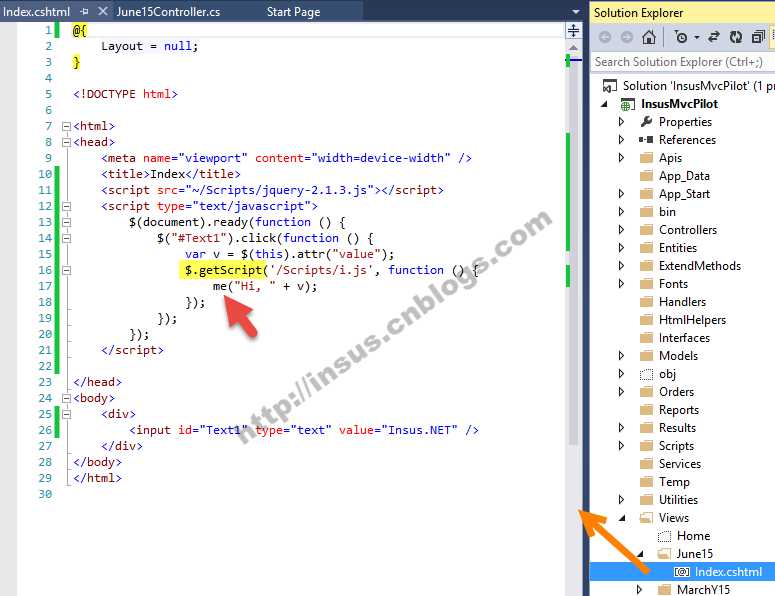The image size is (775, 596).
Task: Select the Interfaces folder
Action: pyautogui.click(x=684, y=338)
